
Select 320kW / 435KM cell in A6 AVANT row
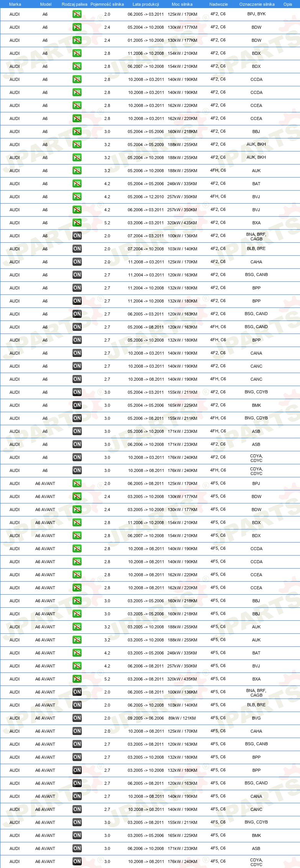pyautogui.click(x=182, y=679)
